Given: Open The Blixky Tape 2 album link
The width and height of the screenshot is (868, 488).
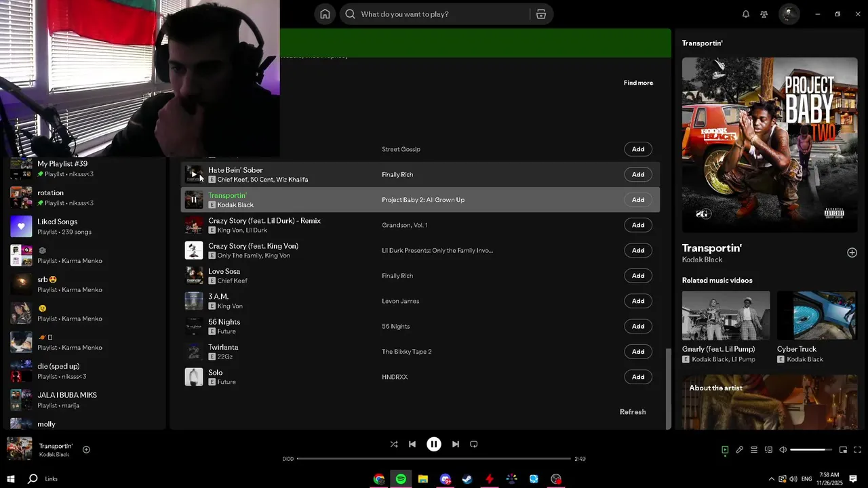Looking at the screenshot, I should click(x=407, y=352).
